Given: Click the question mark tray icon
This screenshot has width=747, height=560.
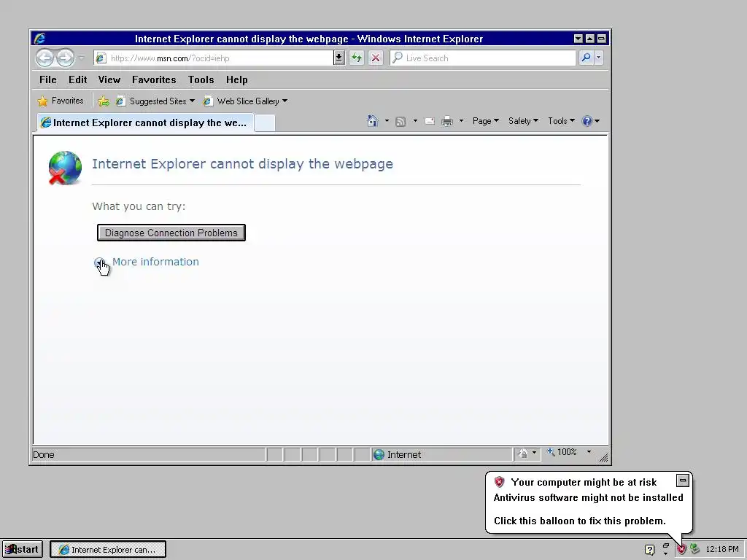Looking at the screenshot, I should 649,550.
